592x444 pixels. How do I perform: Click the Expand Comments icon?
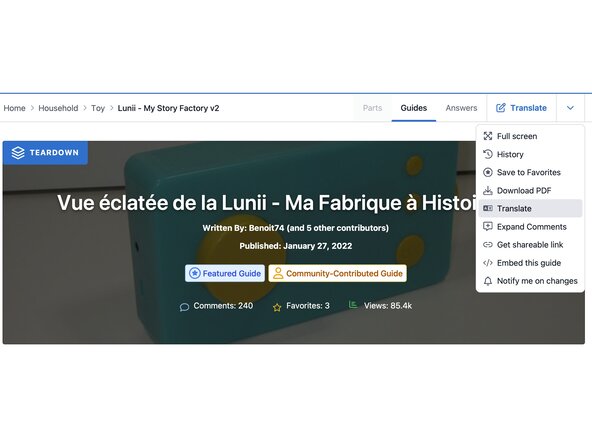click(488, 227)
